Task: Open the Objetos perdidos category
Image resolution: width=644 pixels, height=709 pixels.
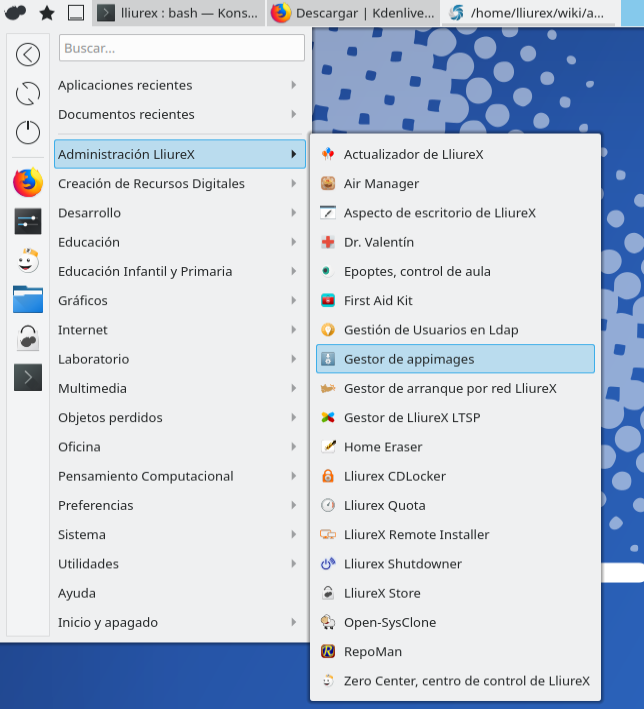Action: point(180,417)
